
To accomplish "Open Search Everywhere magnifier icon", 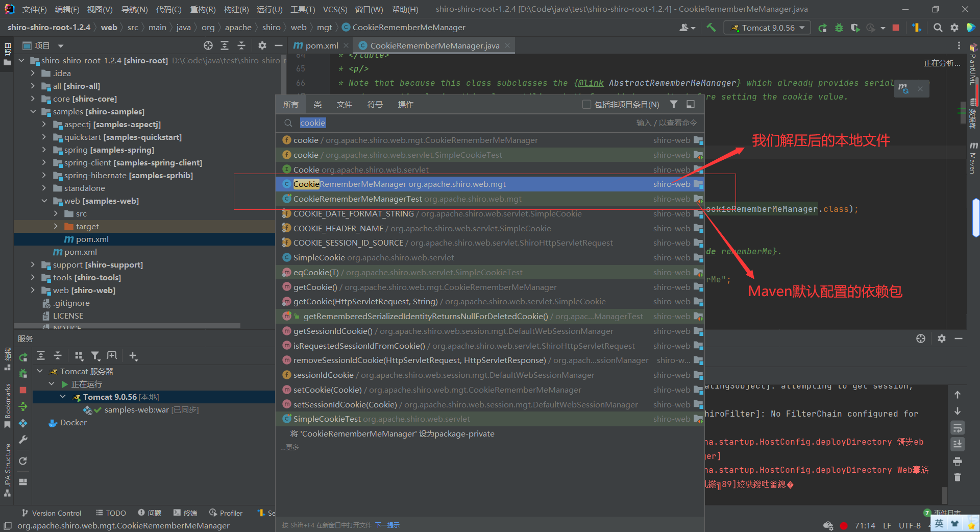I will tap(938, 28).
